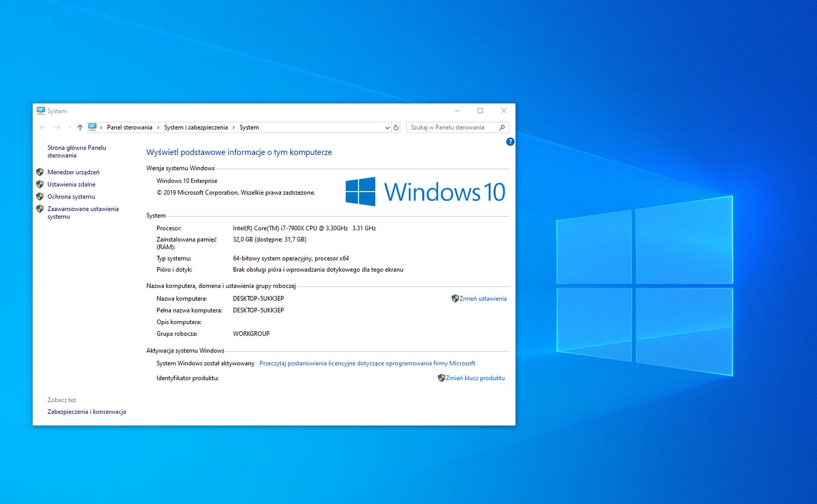Open help with the blue question mark
The image size is (817, 504).
pyautogui.click(x=510, y=142)
